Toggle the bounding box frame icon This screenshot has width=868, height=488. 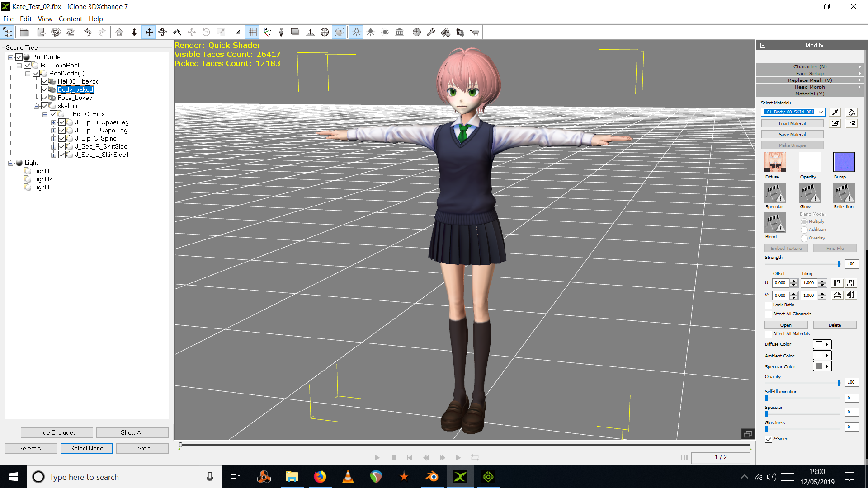pos(339,32)
